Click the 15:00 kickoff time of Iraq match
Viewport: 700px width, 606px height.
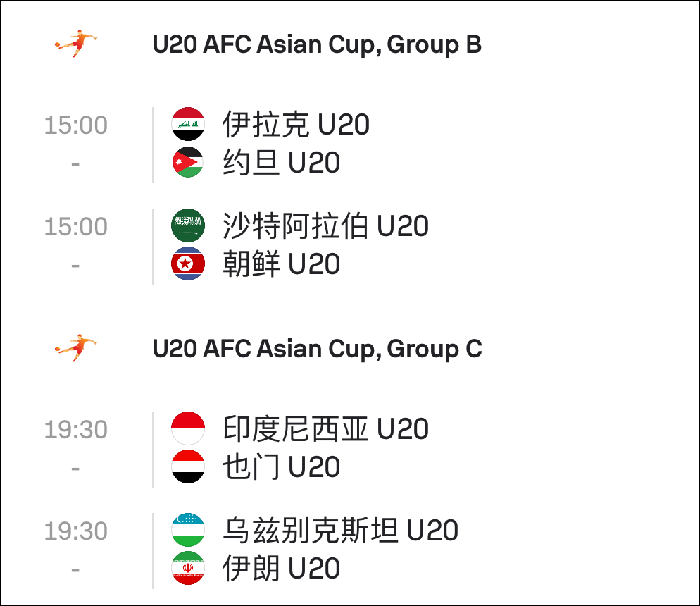click(76, 125)
